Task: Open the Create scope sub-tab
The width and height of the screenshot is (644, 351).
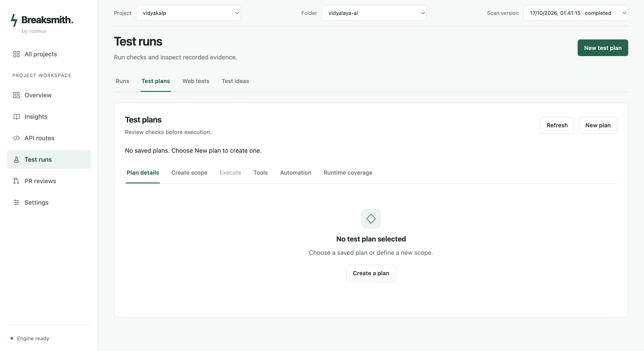Action: tap(189, 173)
